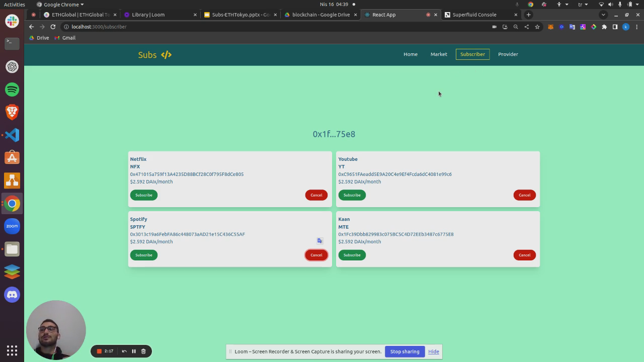This screenshot has width=644, height=362.
Task: Open Visual Studio Code from the dock
Action: [x=12, y=135]
